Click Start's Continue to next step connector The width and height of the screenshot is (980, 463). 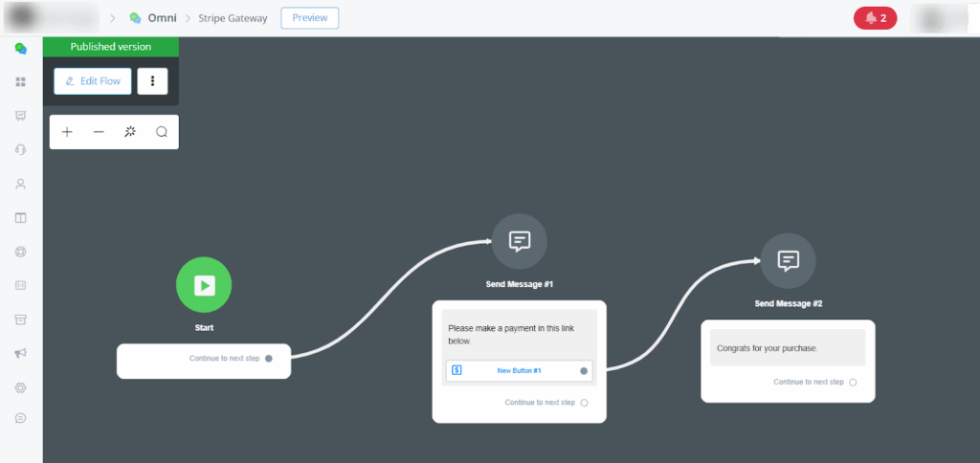point(269,359)
